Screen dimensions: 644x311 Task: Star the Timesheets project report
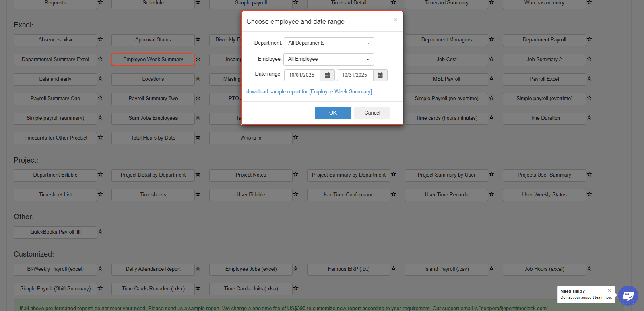point(198,194)
